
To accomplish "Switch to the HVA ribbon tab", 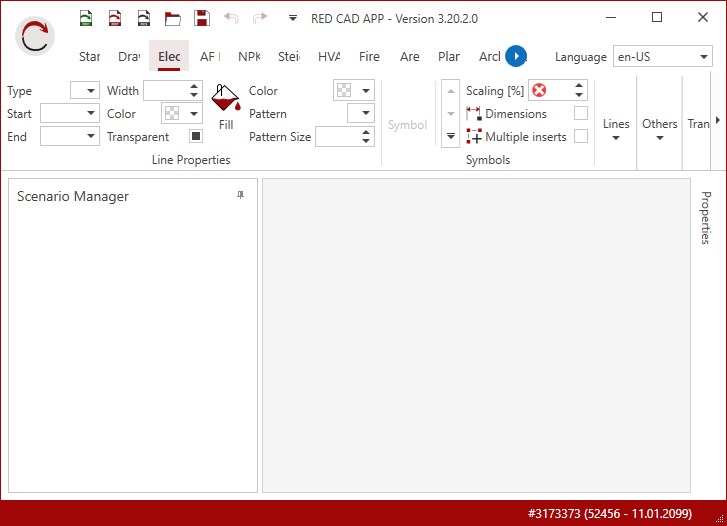I will point(329,57).
